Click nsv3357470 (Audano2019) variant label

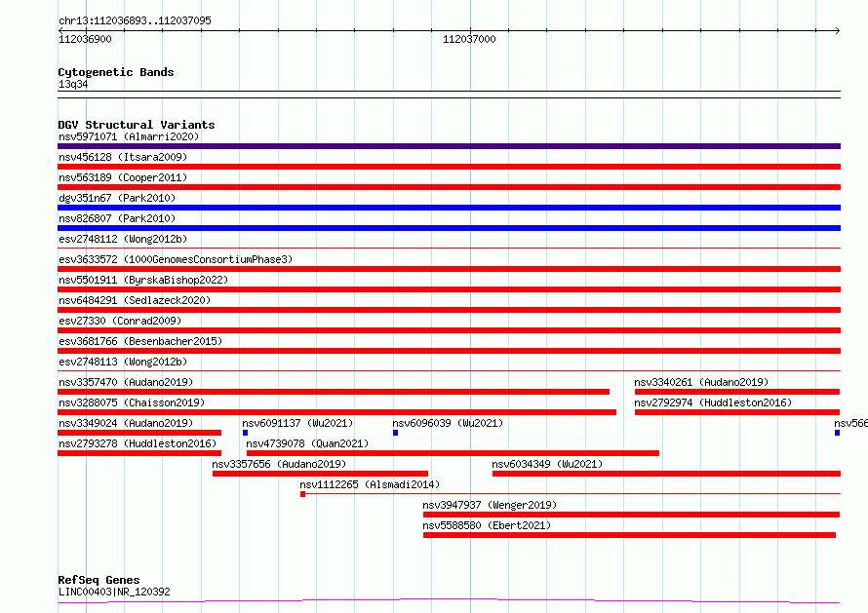point(126,382)
